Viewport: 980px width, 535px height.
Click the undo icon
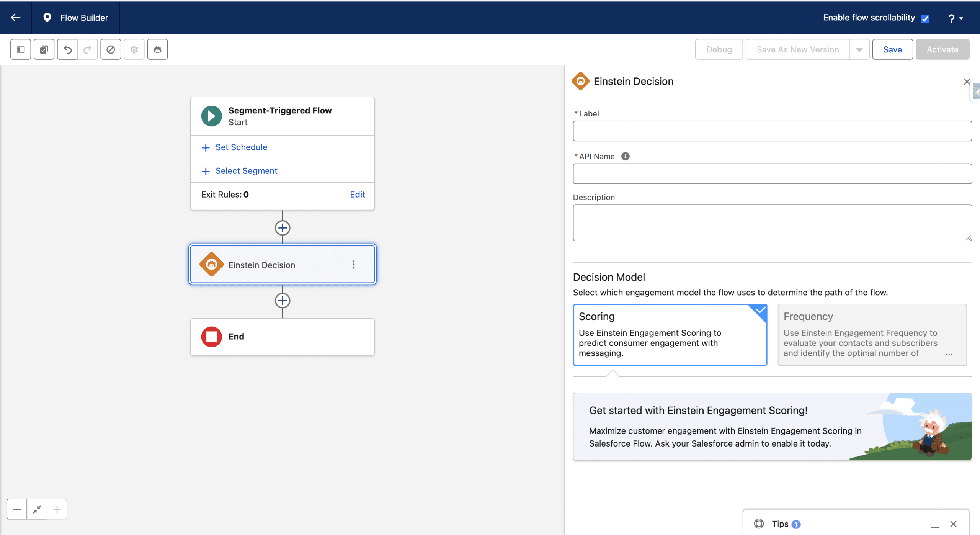coord(68,49)
